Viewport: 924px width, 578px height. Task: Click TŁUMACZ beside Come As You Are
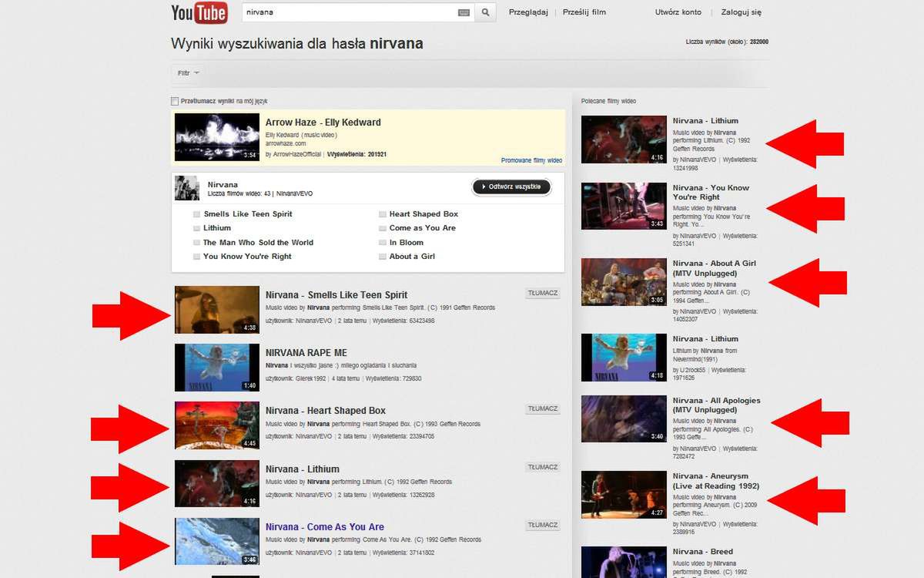tap(543, 525)
